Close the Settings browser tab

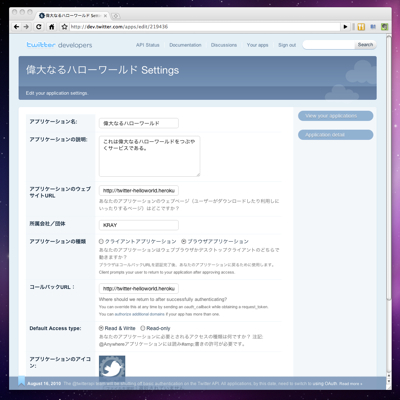(x=105, y=16)
